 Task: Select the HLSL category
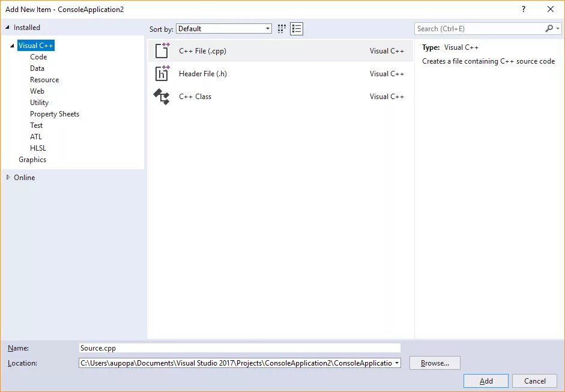pyautogui.click(x=38, y=148)
